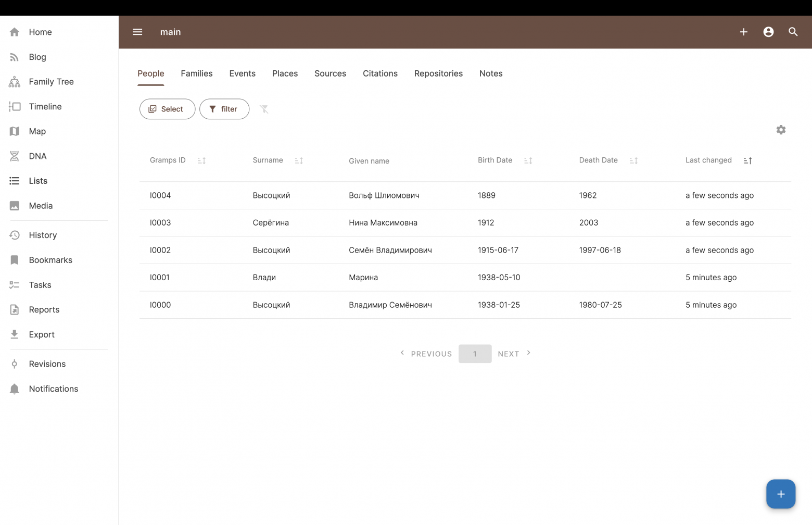Switch to the Repositories tab
This screenshot has height=525, width=812.
pyautogui.click(x=439, y=73)
